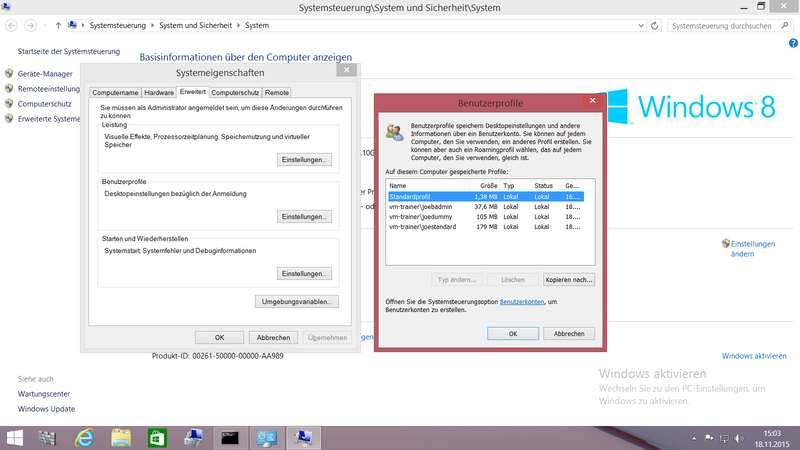Click the taskbar icon right of Command Prompt
800x450 pixels.
pyautogui.click(x=267, y=438)
